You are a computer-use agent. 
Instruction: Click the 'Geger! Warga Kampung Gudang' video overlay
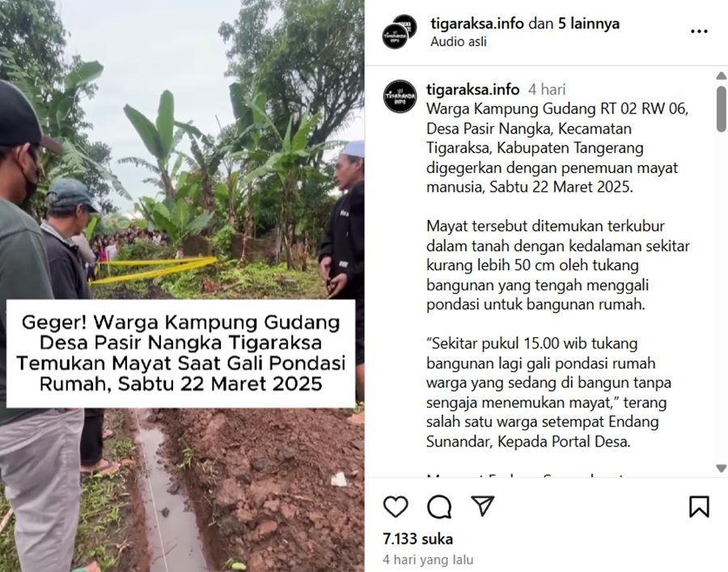(x=181, y=354)
